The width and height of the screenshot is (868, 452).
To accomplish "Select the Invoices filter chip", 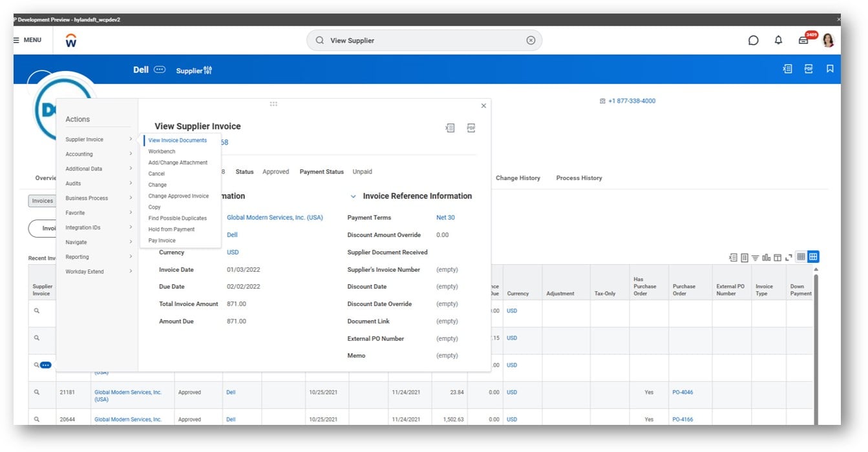I will tap(42, 201).
